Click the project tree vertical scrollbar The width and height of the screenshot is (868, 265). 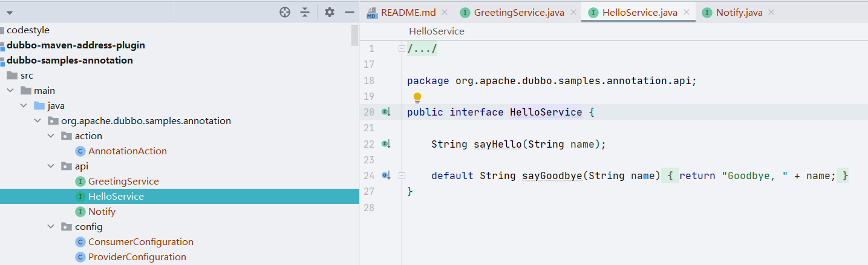355,35
